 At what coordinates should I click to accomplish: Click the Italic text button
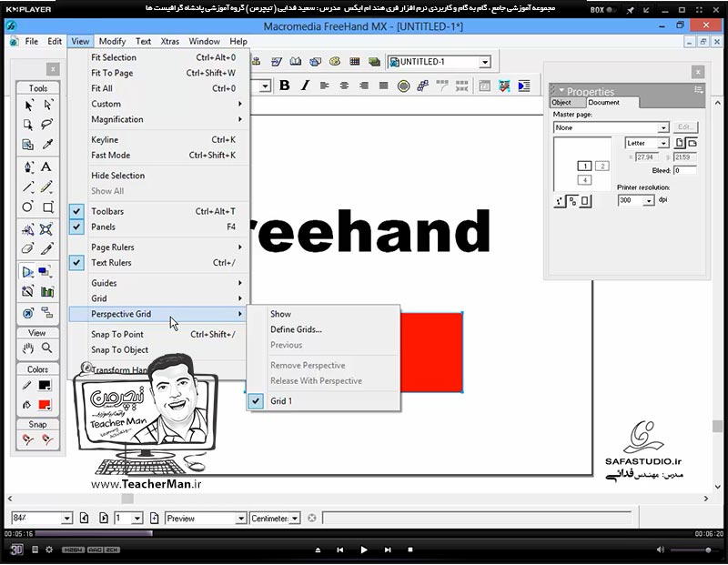tap(305, 86)
